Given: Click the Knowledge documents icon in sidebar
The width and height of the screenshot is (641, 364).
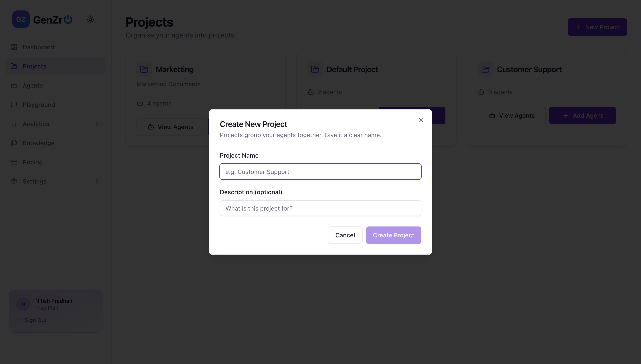Looking at the screenshot, I should tap(14, 143).
